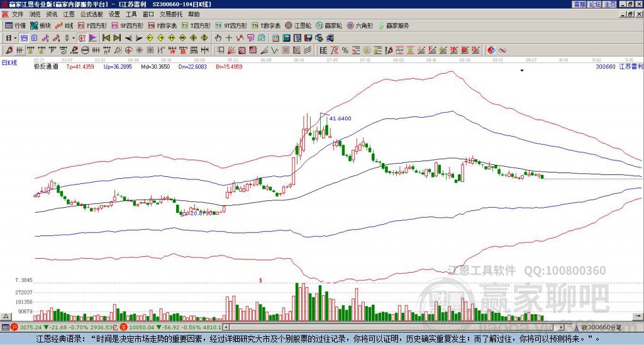The height and width of the screenshot is (345, 644).
Task: Click the red 沪 Shanghai index badge
Action: [x=15, y=327]
